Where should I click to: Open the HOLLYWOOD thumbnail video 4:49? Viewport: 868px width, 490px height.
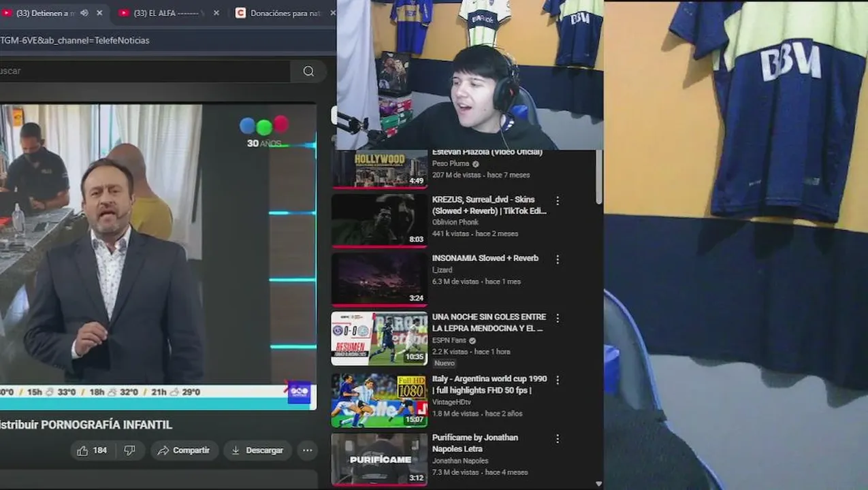coord(379,169)
